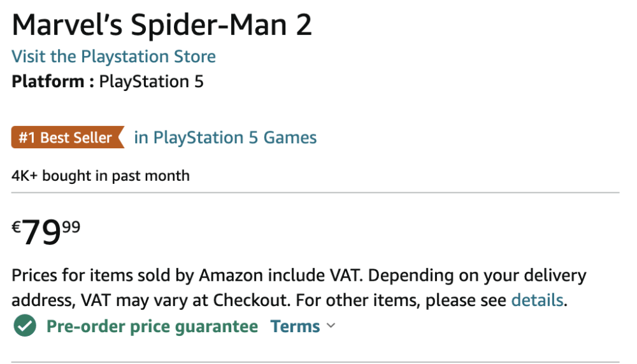Screen dimensions: 637x364
Task: Click the word 'Checkout' in the VAT notice
Action: [250, 300]
